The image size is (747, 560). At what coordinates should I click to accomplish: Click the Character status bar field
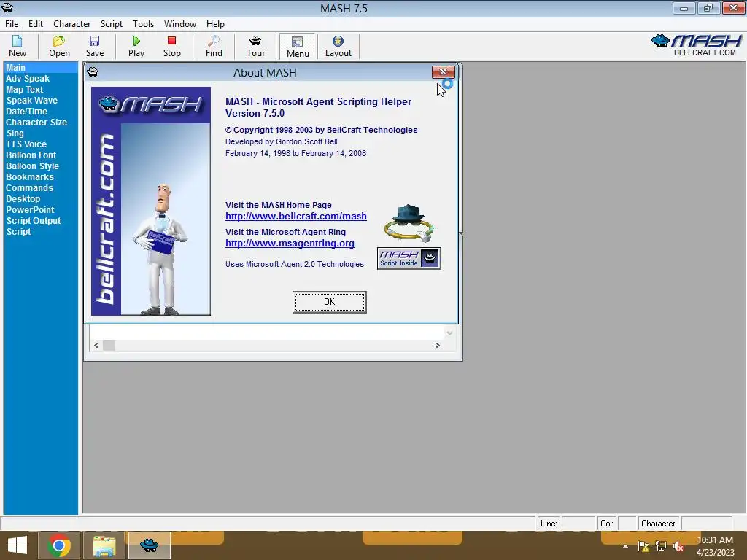click(707, 524)
